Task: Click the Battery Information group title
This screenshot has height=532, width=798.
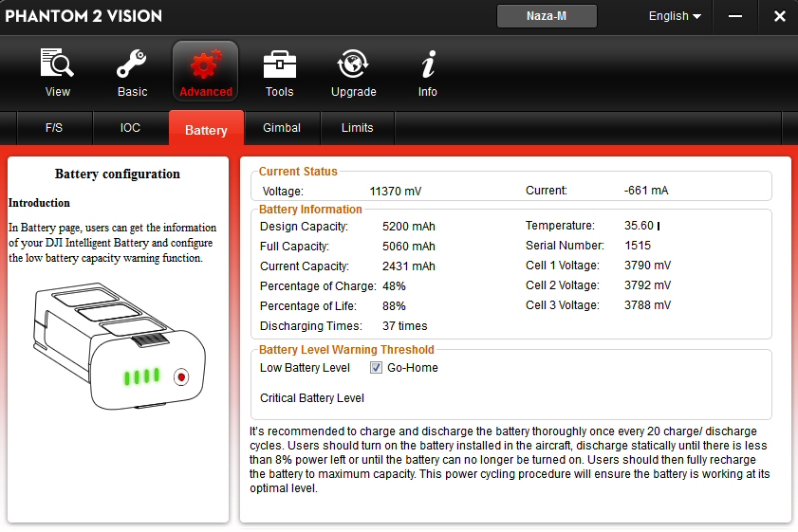Action: tap(310, 209)
